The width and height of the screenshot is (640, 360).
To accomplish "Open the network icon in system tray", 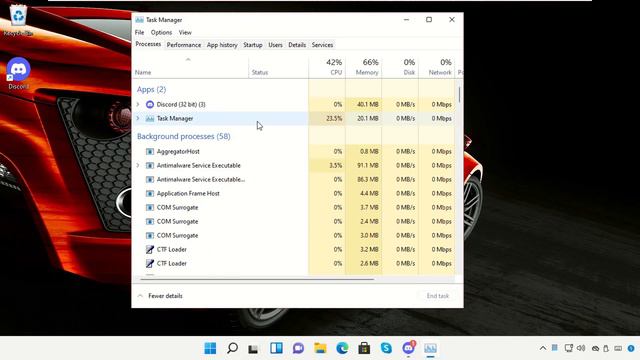I will point(569,348).
